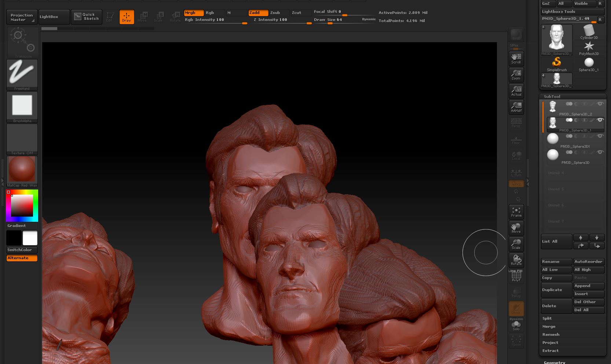Toggle the Floor grid icon

516,140
